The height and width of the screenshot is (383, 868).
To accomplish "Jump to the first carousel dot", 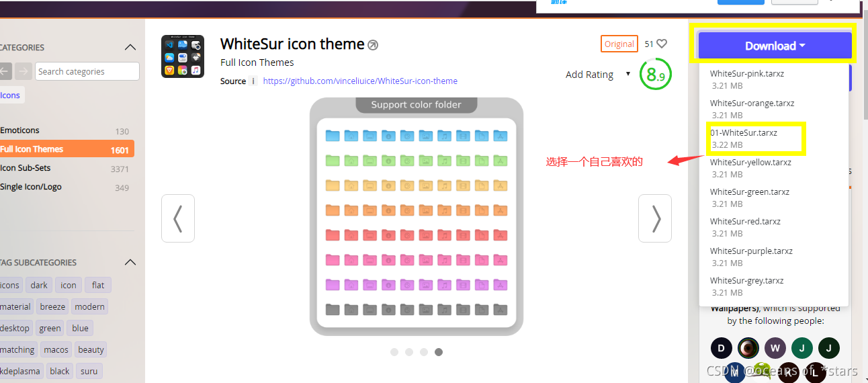I will tap(394, 351).
